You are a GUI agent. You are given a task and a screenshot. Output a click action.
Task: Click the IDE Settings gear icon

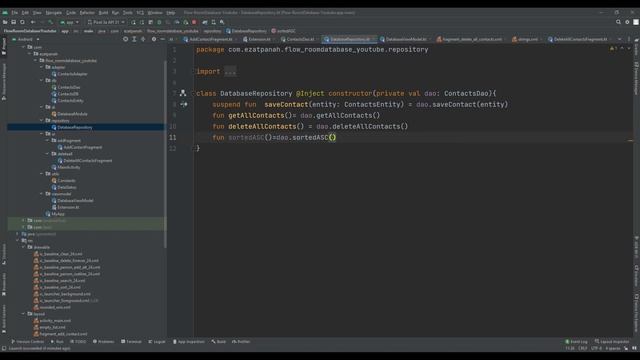click(x=627, y=22)
